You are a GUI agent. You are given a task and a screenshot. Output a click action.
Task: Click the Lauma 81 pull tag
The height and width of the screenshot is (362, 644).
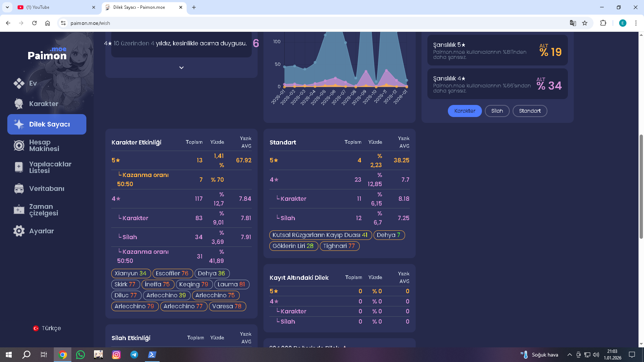click(x=232, y=284)
